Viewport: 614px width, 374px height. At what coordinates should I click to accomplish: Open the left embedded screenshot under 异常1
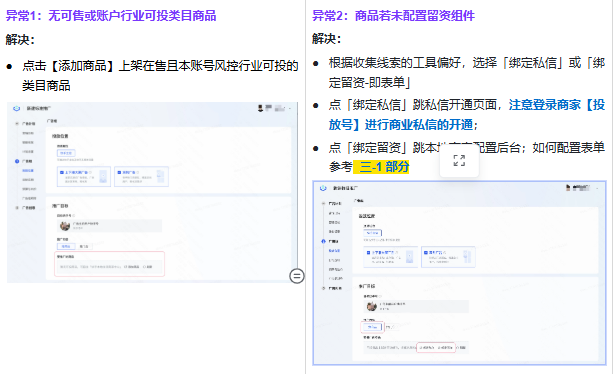coord(152,192)
